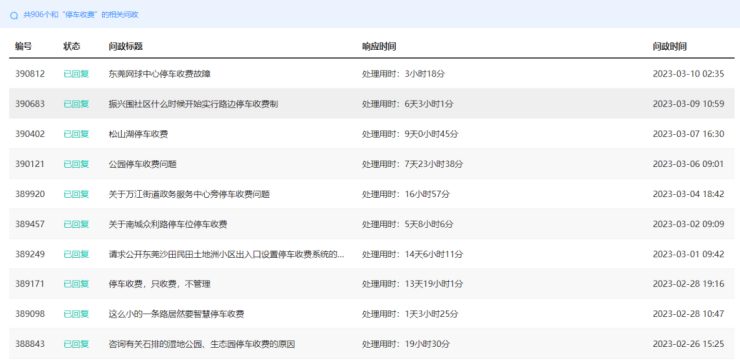Click the date 2023-02-26 15:25
740x362 pixels.
[x=688, y=344]
